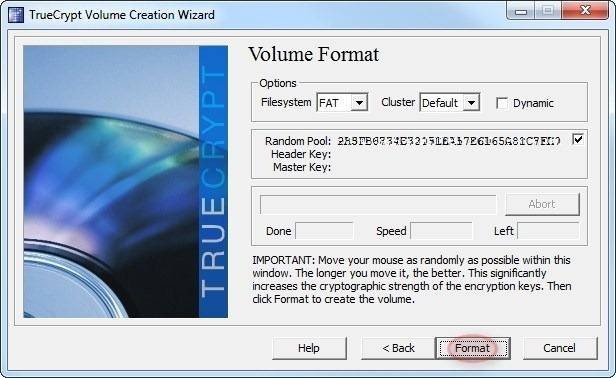Click the format progress bar
616x378 pixels.
pyautogui.click(x=378, y=204)
